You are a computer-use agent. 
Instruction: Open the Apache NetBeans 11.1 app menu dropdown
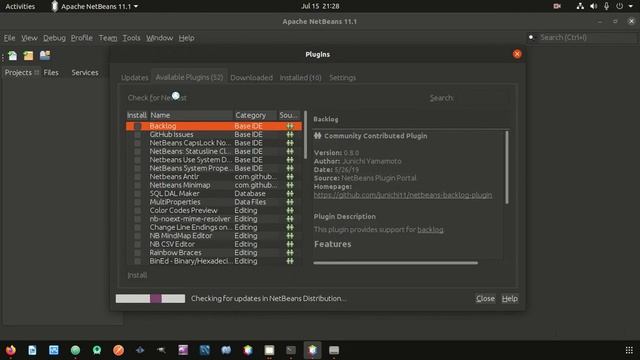tap(95, 6)
